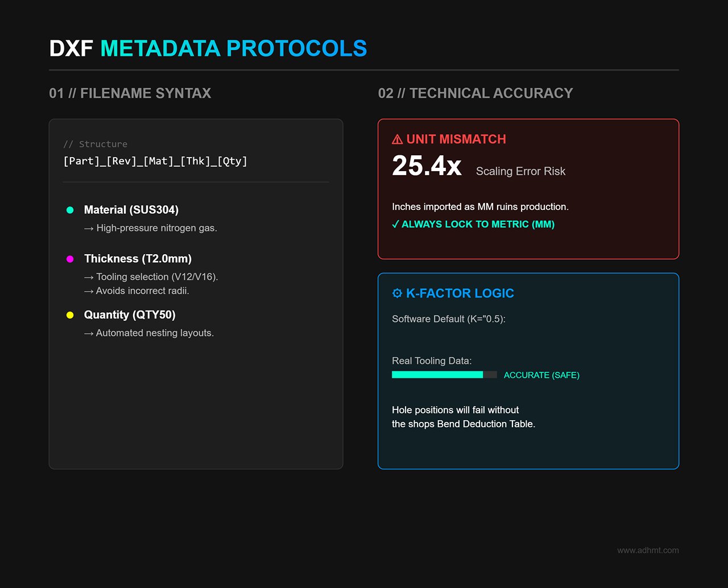728x588 pixels.
Task: Click the Thickness (T2.0mm) item title
Action: point(138,259)
